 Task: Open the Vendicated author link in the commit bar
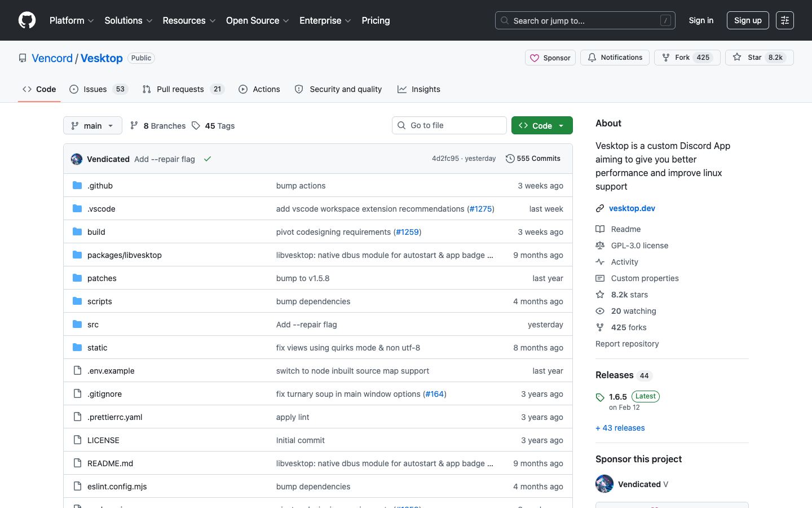[x=108, y=159]
